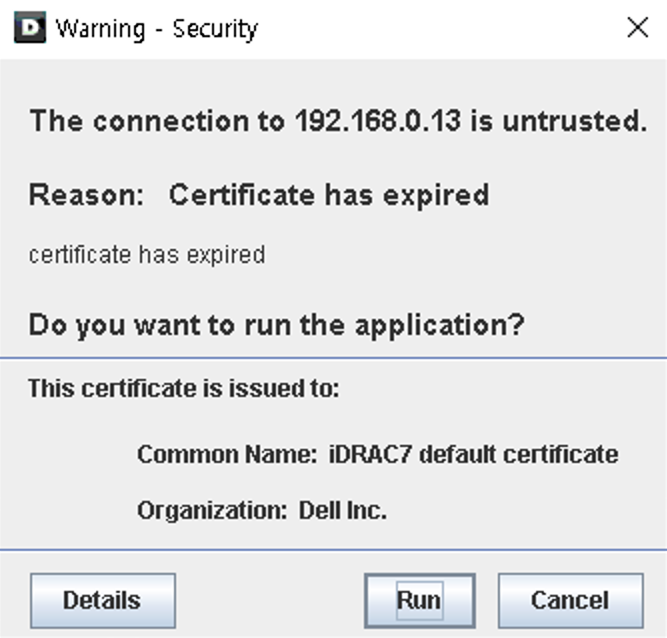667x638 pixels.
Task: Click 'Do you want to run the application?' text
Action: 276,325
